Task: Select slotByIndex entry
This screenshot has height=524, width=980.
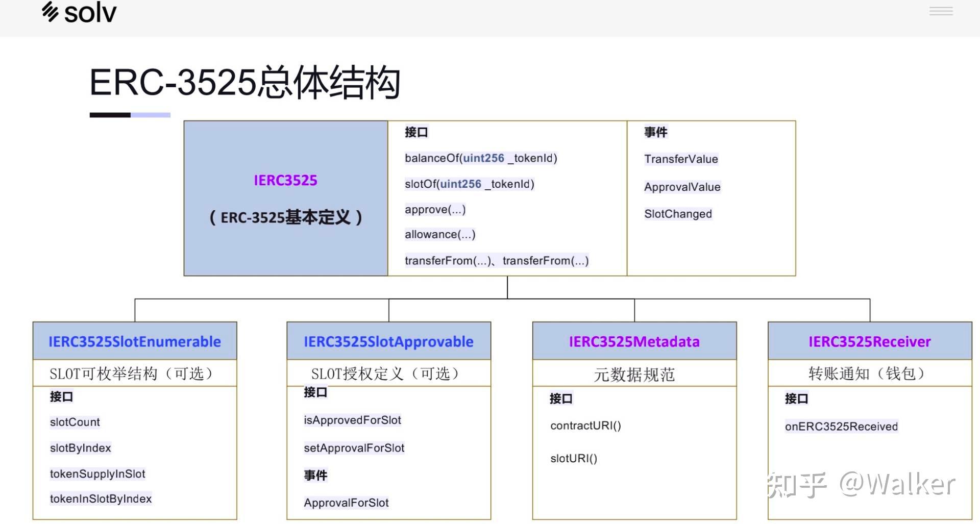Action: [x=80, y=448]
